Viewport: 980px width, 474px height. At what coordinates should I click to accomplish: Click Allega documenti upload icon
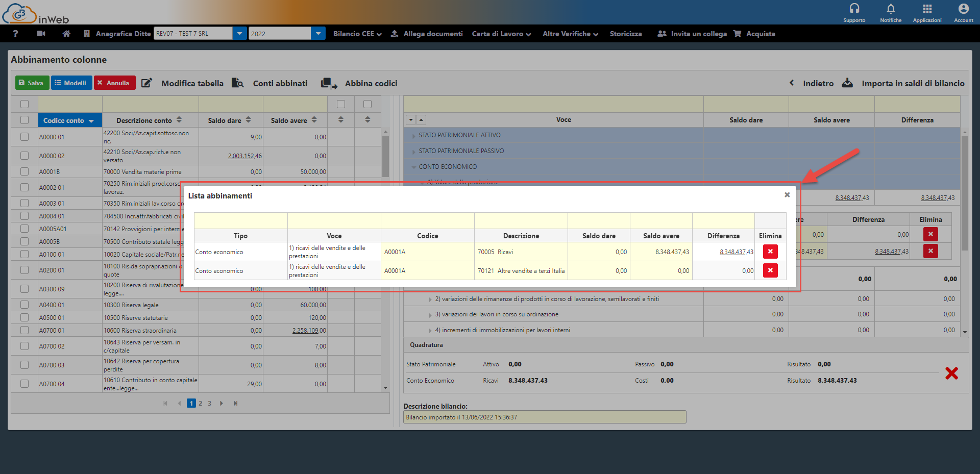click(395, 34)
